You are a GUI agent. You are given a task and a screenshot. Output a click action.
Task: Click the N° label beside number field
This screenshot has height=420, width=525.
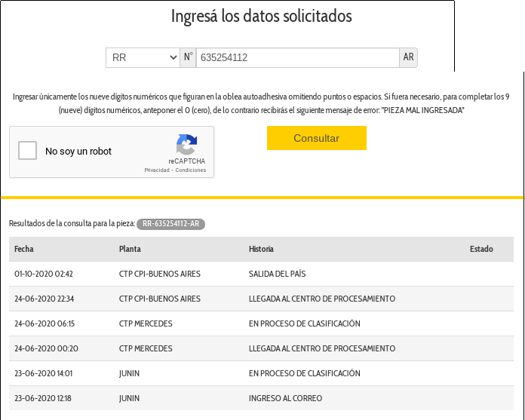pyautogui.click(x=188, y=57)
